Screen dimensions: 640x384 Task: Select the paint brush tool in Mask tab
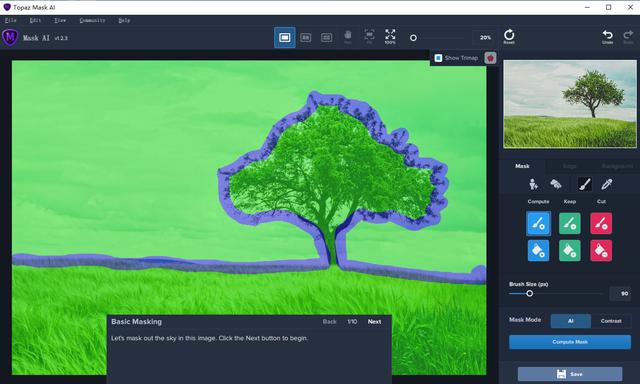coord(584,184)
